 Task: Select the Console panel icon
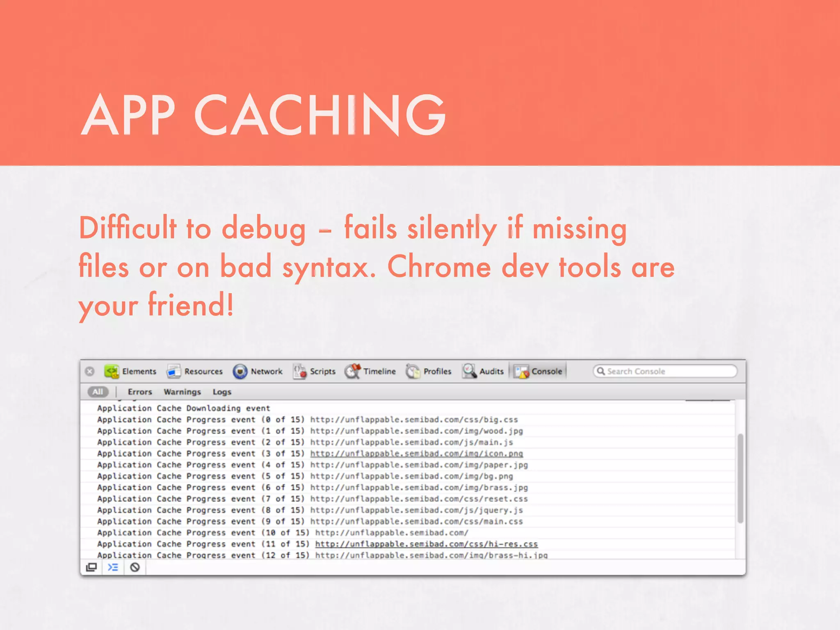click(522, 371)
